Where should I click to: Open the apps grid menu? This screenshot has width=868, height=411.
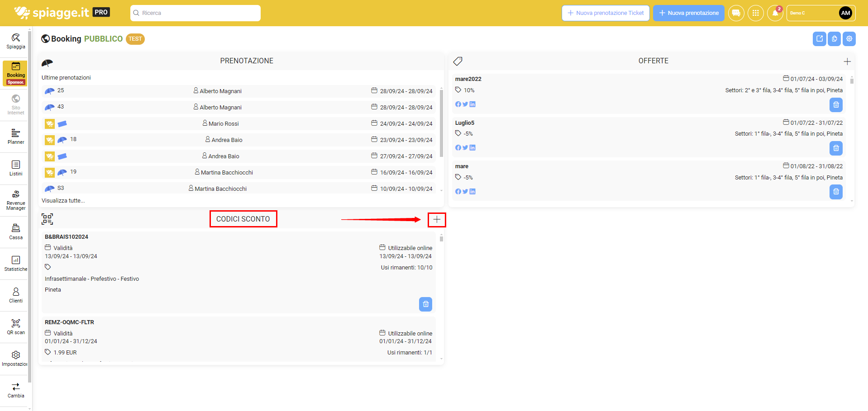[755, 13]
